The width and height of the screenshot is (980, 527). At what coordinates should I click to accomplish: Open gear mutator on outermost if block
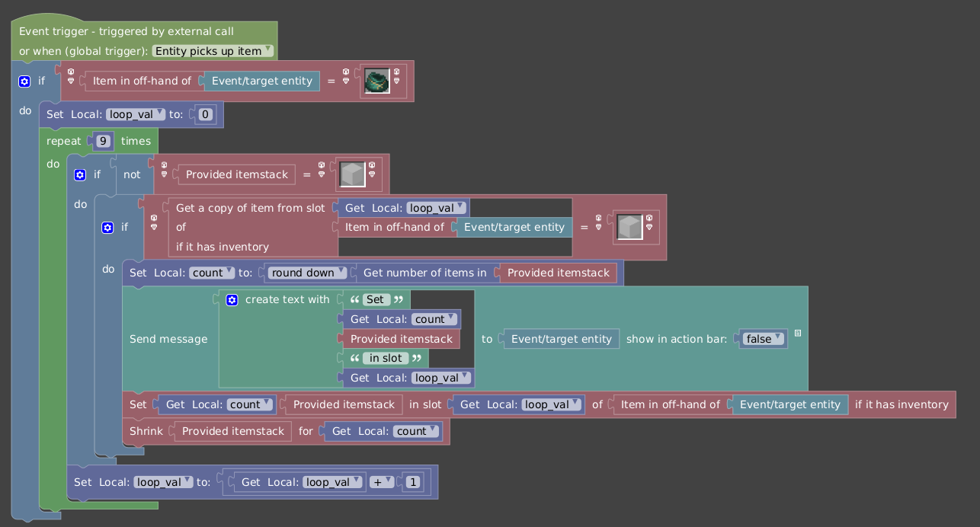point(24,81)
